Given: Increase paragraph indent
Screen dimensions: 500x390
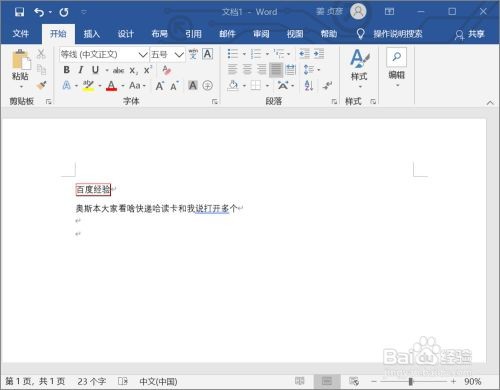Looking at the screenshot, I should 319,54.
